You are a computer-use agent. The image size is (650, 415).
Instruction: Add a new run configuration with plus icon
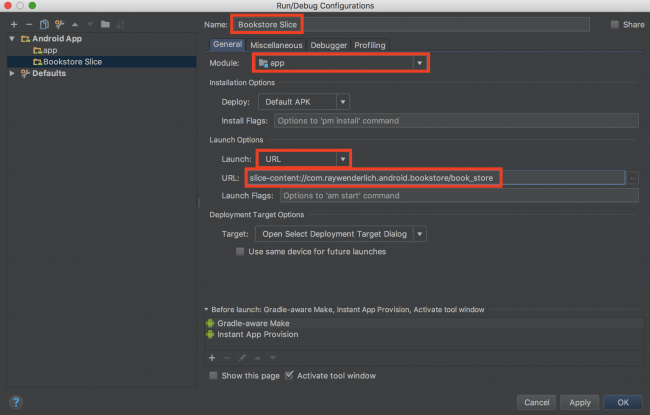pyautogui.click(x=14, y=24)
